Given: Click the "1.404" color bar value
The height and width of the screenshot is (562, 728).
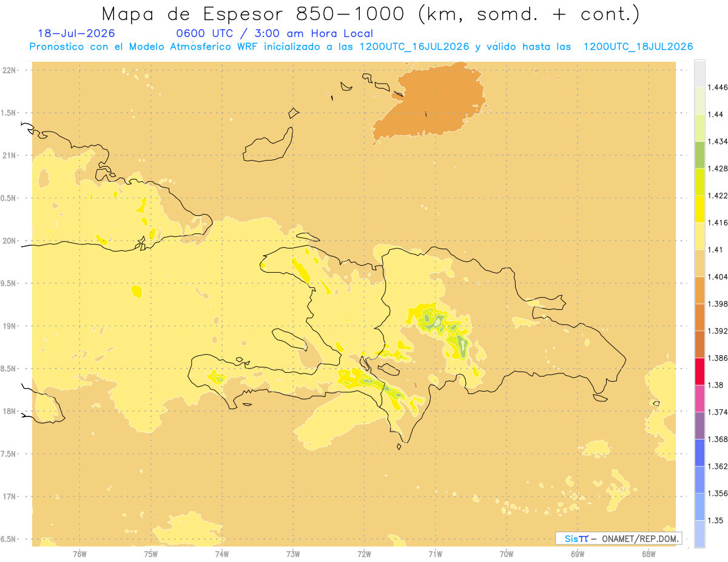Looking at the screenshot, I should pyautogui.click(x=718, y=276).
